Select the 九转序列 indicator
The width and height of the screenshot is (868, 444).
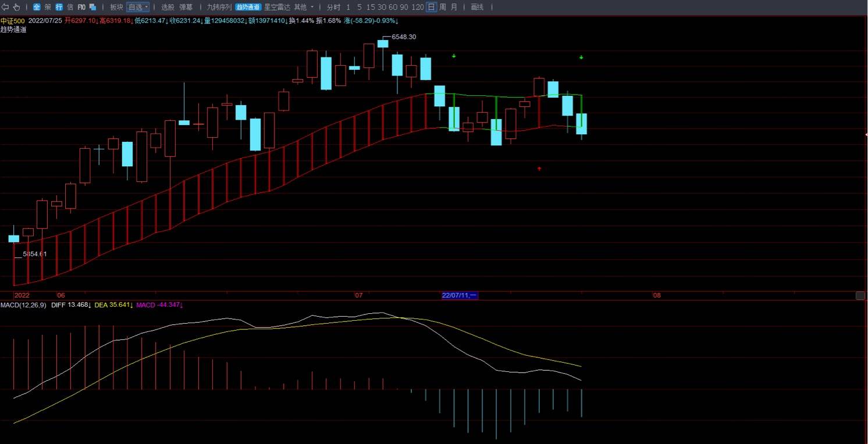point(219,7)
